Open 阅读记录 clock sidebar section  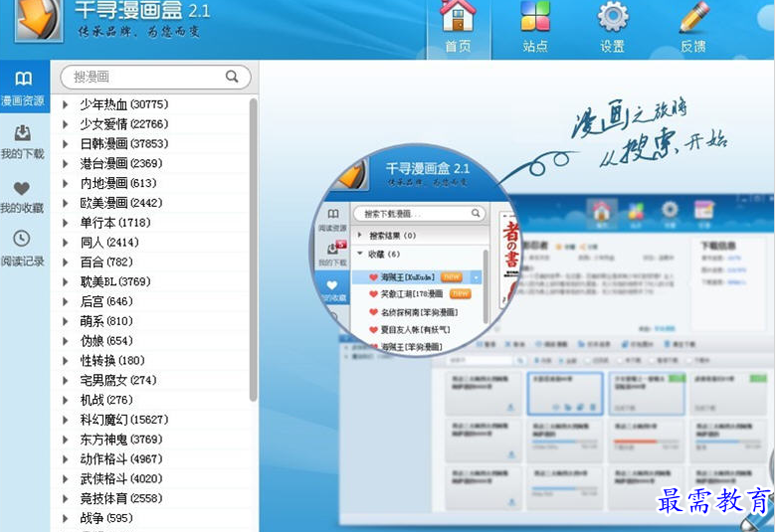click(x=22, y=249)
